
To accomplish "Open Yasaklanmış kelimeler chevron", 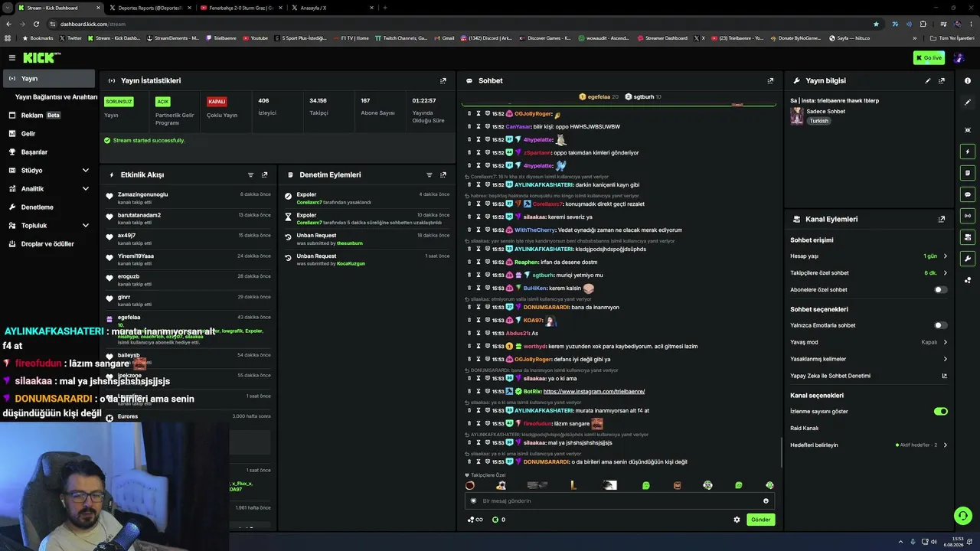I will [x=945, y=359].
